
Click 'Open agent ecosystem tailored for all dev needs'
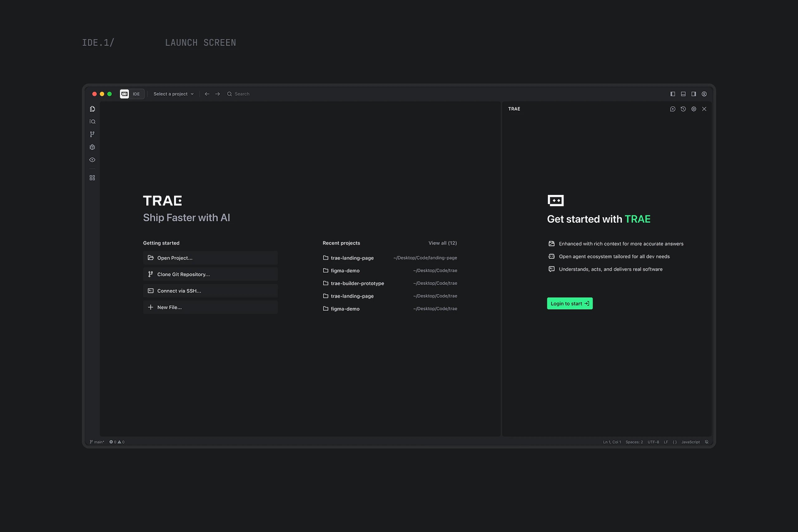[614, 256]
